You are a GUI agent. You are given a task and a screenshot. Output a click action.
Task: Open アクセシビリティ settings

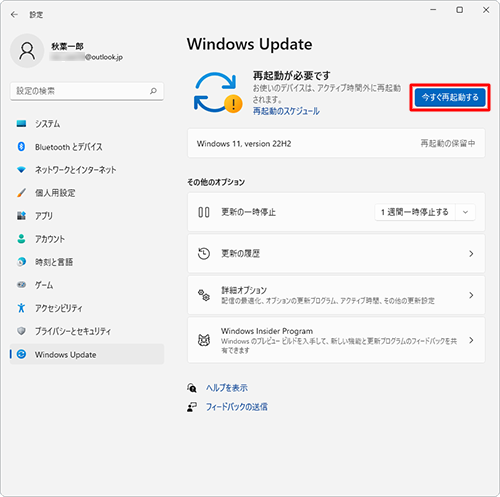(x=87, y=308)
